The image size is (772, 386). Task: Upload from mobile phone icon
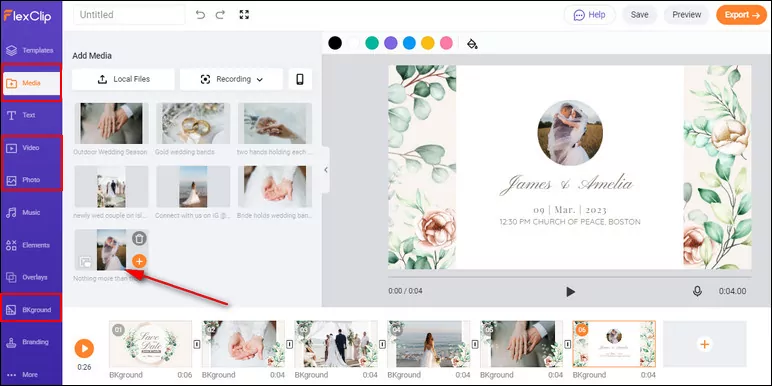click(x=300, y=79)
